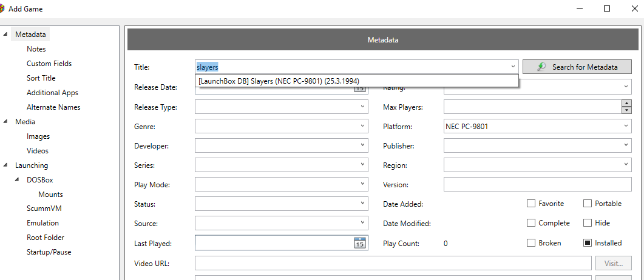The image size is (644, 280).
Task: Minimize the Add Game window
Action: pyautogui.click(x=580, y=8)
